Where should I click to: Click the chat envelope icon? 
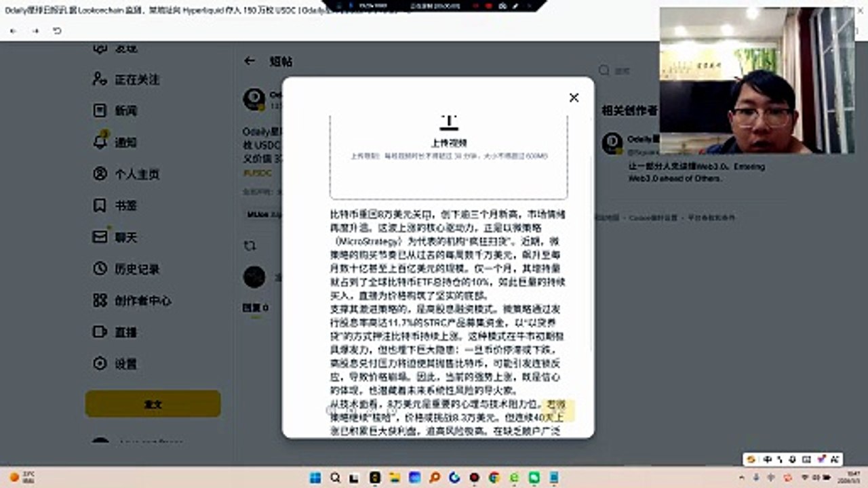pyautogui.click(x=100, y=237)
